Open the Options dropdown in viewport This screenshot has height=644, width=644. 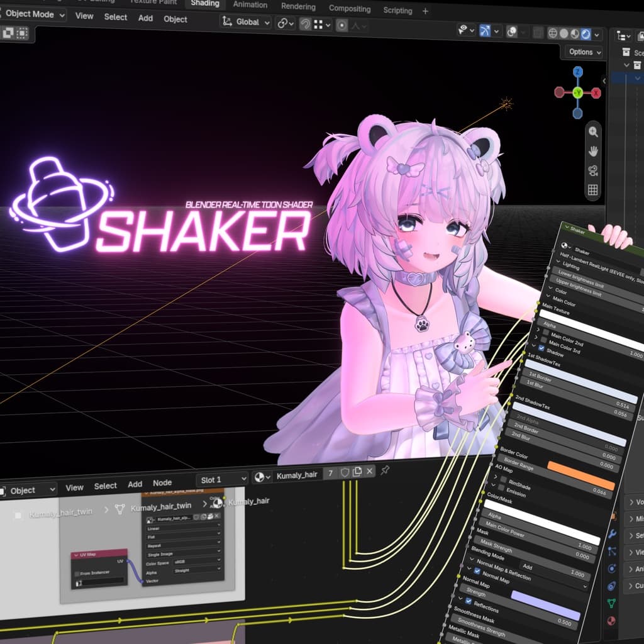tap(584, 52)
